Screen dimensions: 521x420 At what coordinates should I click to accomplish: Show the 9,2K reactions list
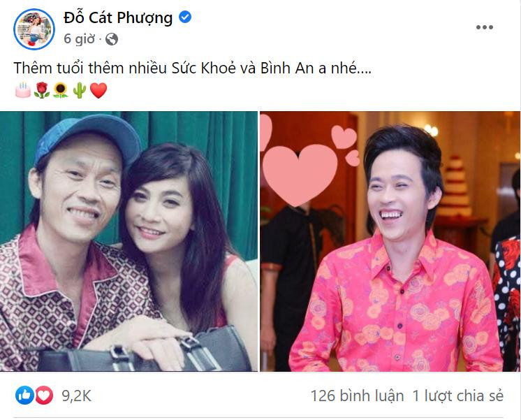tap(76, 396)
